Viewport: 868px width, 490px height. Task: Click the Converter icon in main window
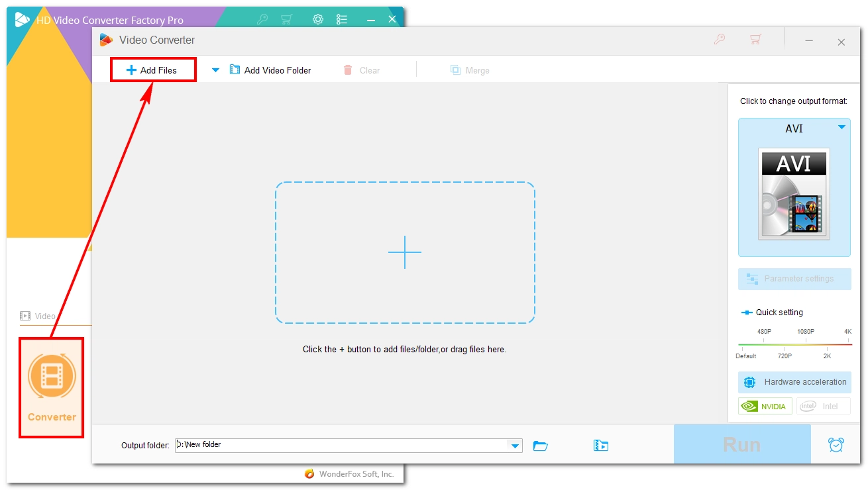pyautogui.click(x=52, y=377)
